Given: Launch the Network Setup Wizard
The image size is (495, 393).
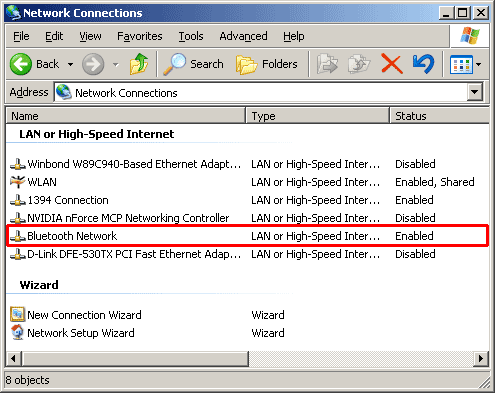Looking at the screenshot, I should coord(81,333).
